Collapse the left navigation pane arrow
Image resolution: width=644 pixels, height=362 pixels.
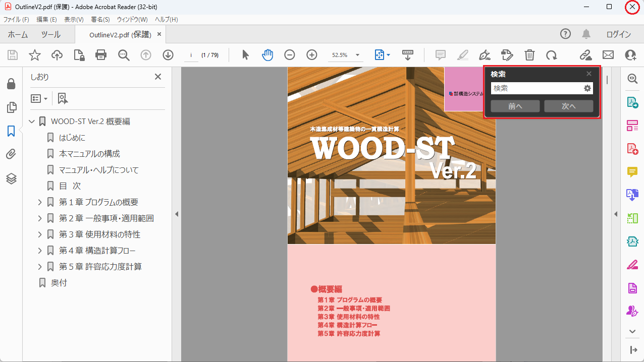177,214
